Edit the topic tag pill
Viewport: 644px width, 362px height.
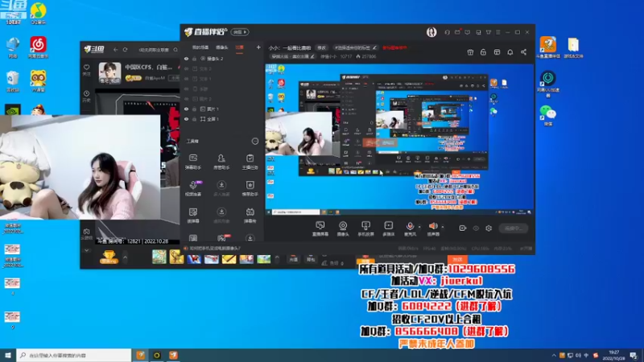(x=355, y=47)
